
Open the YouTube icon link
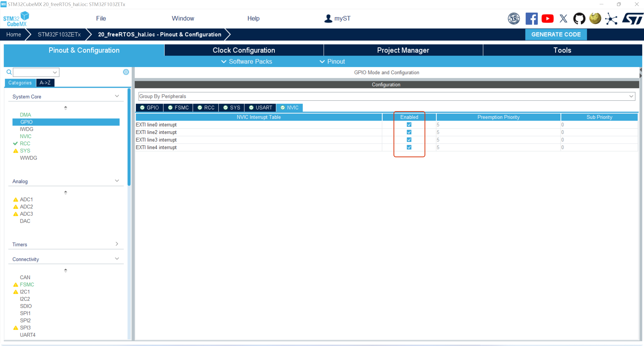tap(547, 19)
